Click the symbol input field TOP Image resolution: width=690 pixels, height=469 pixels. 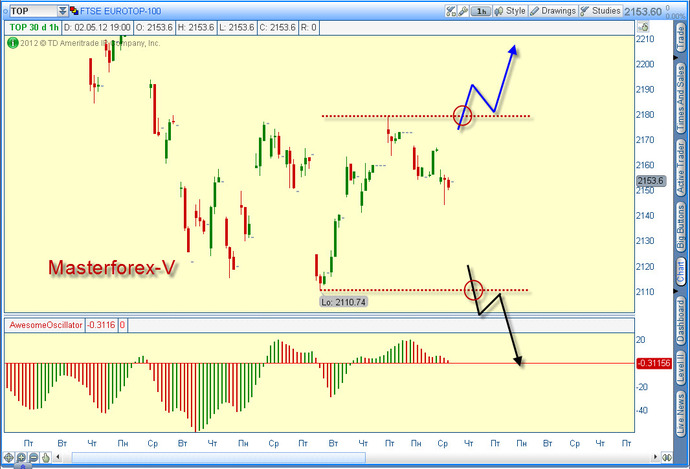(x=33, y=11)
